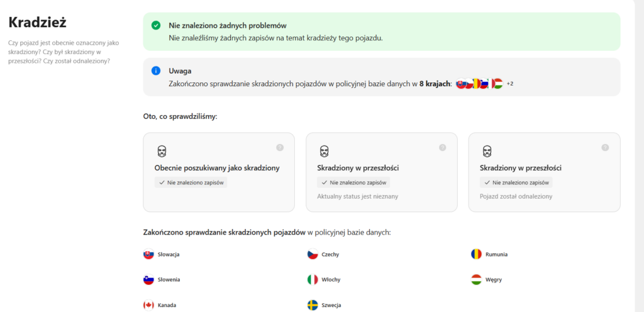The height and width of the screenshot is (312, 644).
Task: Click the Kradzież section heading
Action: [x=37, y=22]
